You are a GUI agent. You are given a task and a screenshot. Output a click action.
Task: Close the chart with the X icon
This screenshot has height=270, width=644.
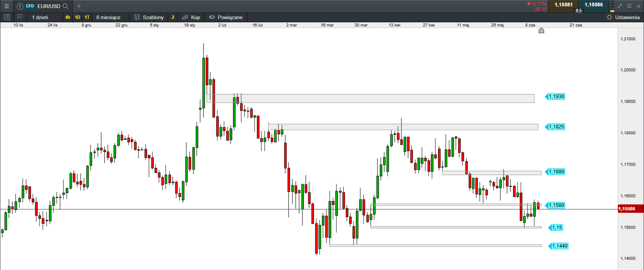pyautogui.click(x=639, y=6)
